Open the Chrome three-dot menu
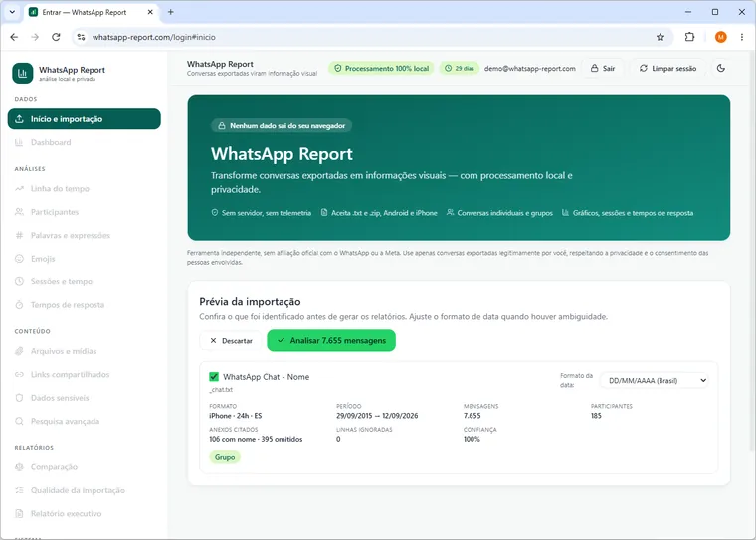This screenshot has width=756, height=540. click(742, 37)
